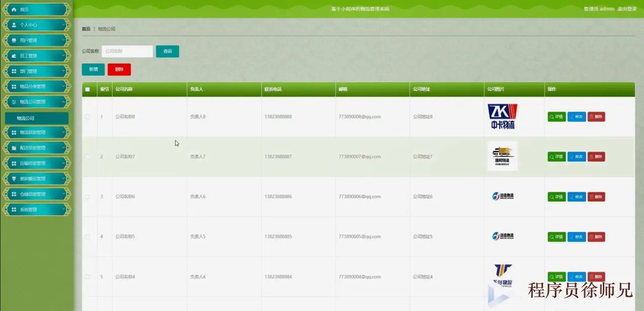This screenshot has height=311, width=644.
Task: Click the icon beside 用户管理
Action: 14,40
